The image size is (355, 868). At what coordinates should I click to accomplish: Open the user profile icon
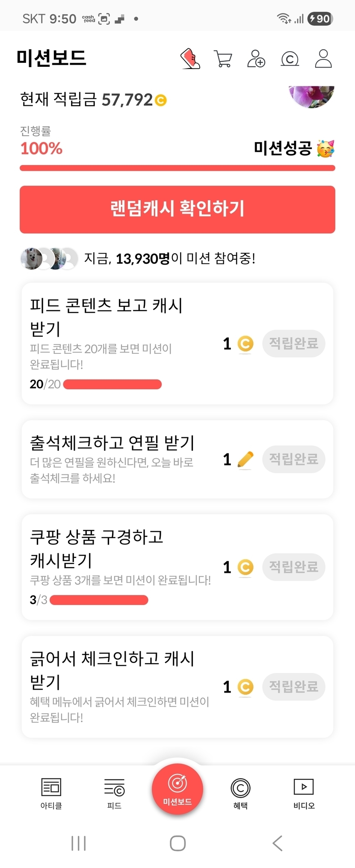pyautogui.click(x=323, y=59)
